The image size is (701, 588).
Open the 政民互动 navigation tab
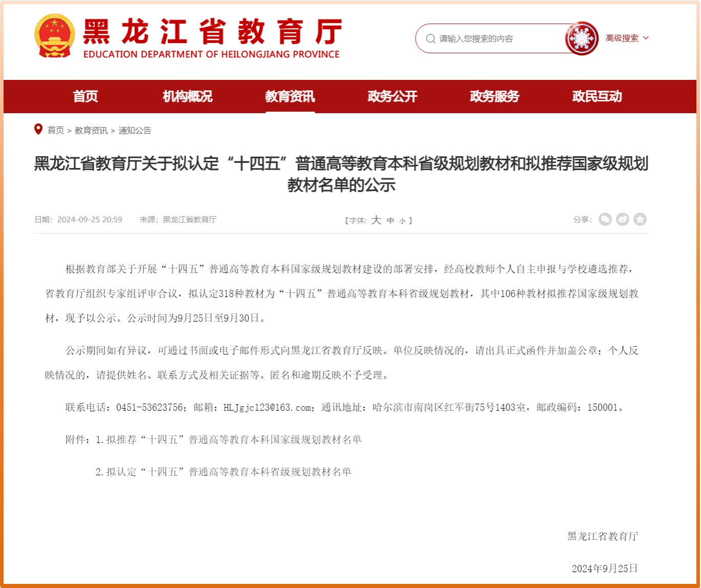pos(597,96)
